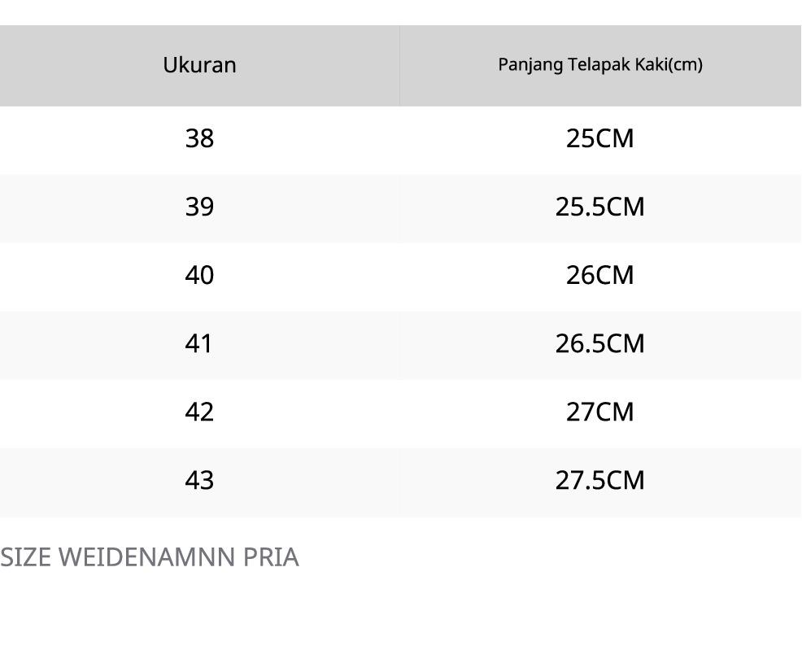Click the Panjang Telapak Kaki(cm) header
The image size is (802, 672).
click(600, 65)
